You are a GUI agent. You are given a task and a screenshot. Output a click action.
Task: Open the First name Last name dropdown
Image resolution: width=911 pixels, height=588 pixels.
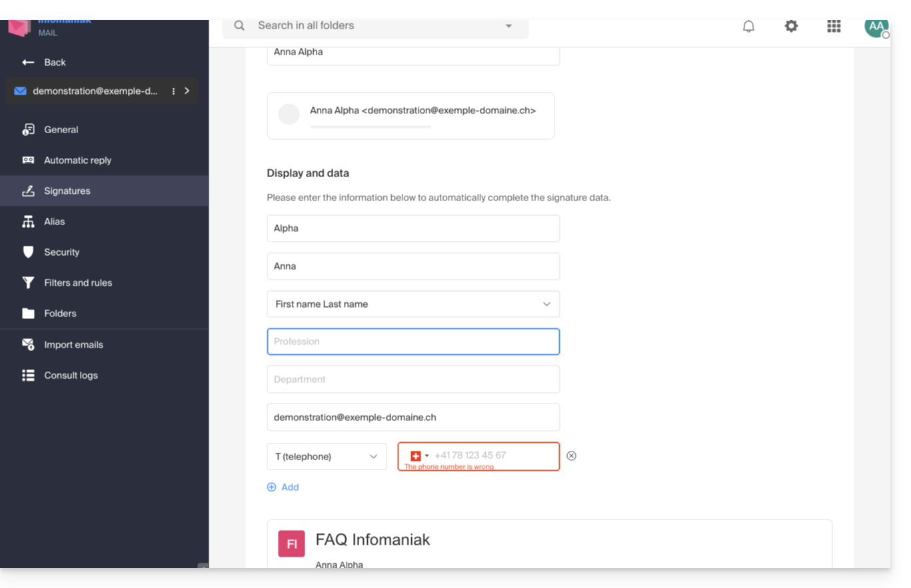(x=413, y=304)
